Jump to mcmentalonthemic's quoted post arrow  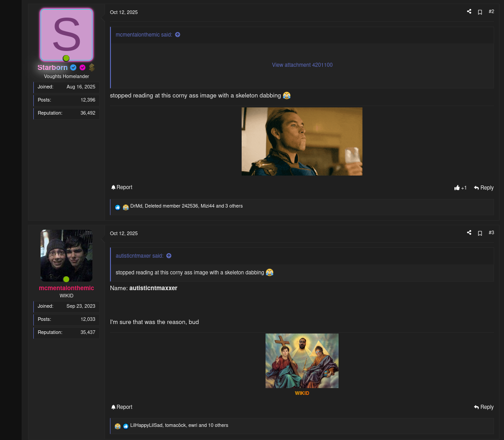point(178,35)
